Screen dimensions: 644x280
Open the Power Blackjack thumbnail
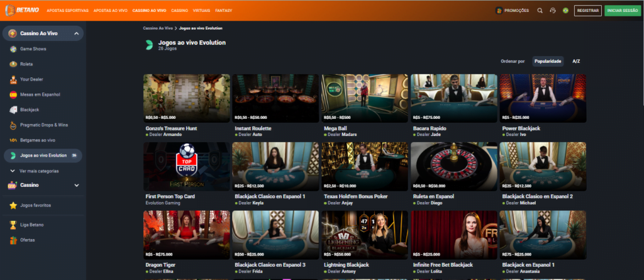543,98
